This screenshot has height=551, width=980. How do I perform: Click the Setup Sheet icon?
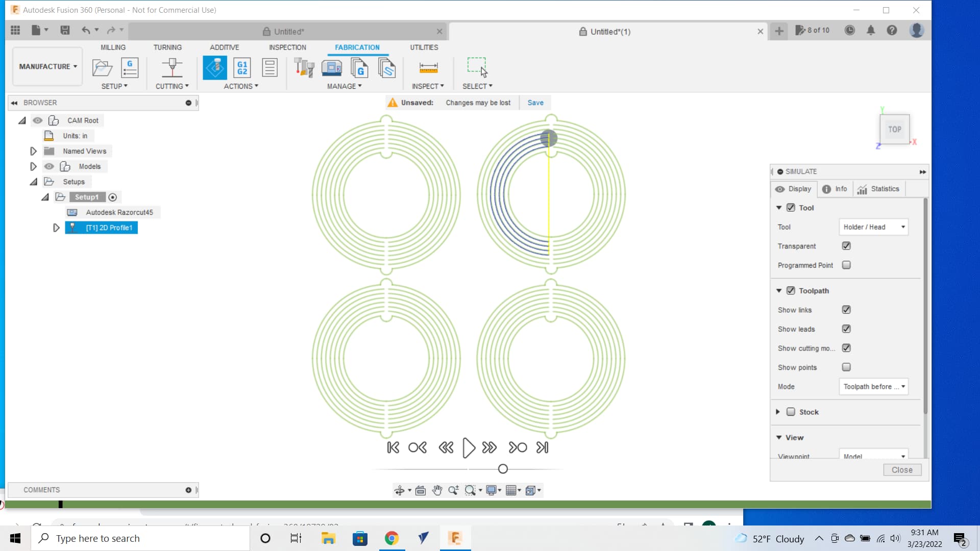point(269,67)
